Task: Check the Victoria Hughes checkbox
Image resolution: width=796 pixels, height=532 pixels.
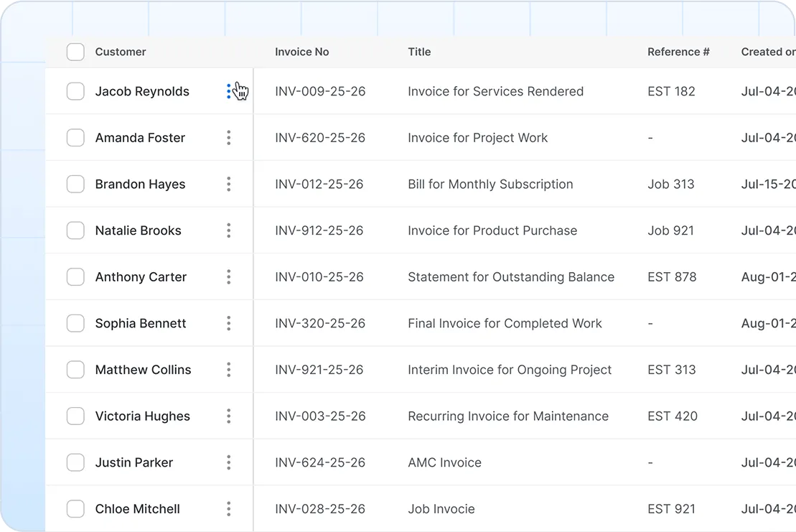Action: pyautogui.click(x=75, y=416)
